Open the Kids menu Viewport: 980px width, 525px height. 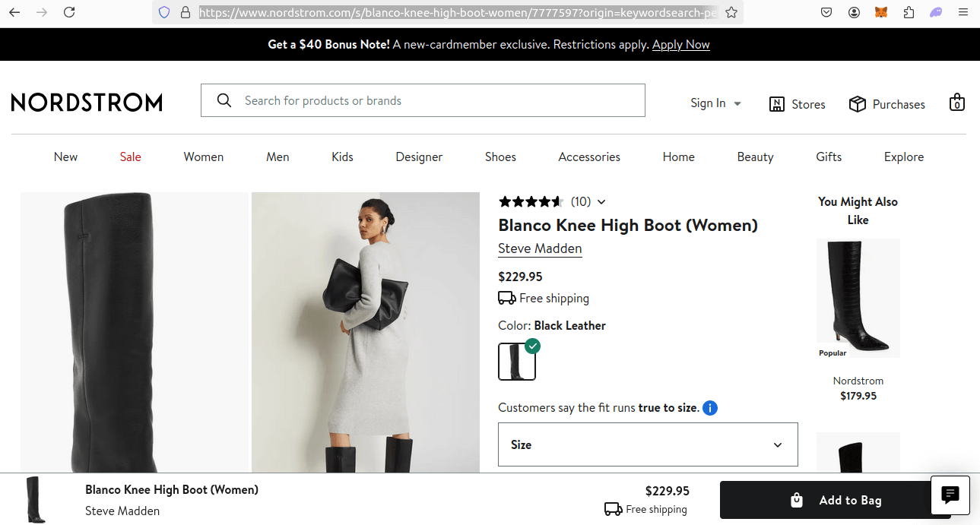pyautogui.click(x=342, y=157)
